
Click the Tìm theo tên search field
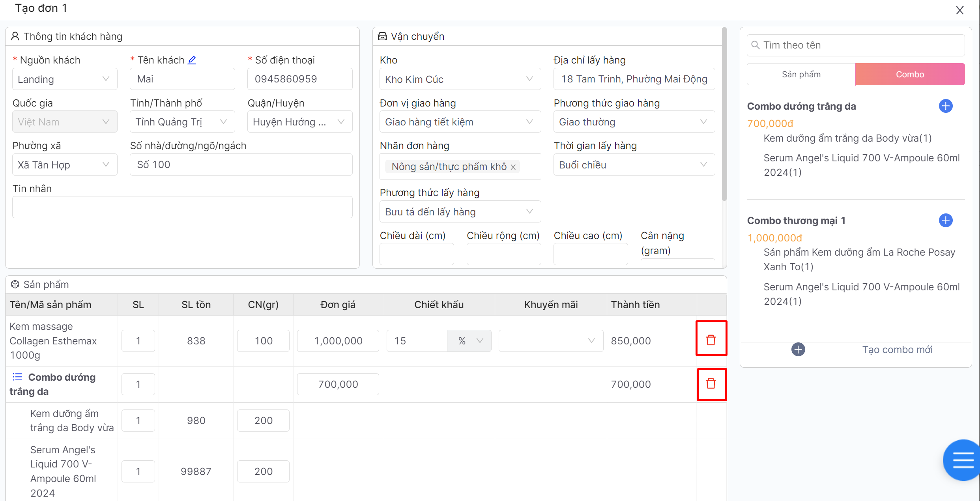(856, 45)
